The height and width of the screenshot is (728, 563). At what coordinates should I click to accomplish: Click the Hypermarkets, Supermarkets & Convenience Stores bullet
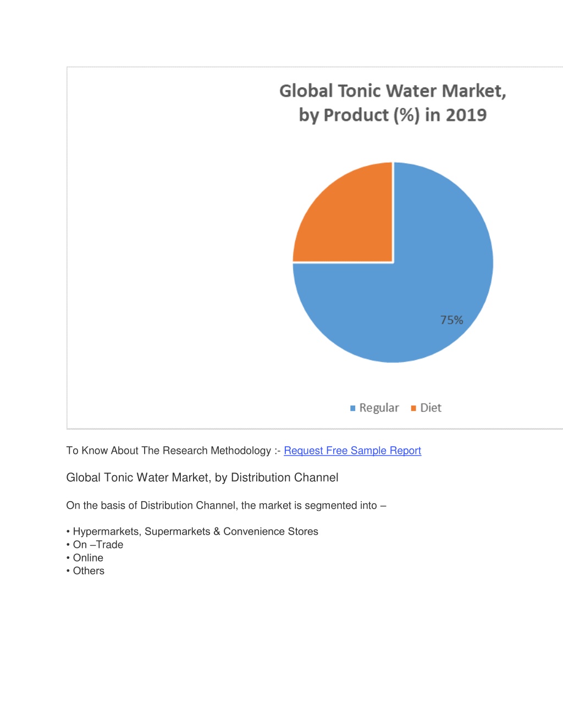coord(192,531)
